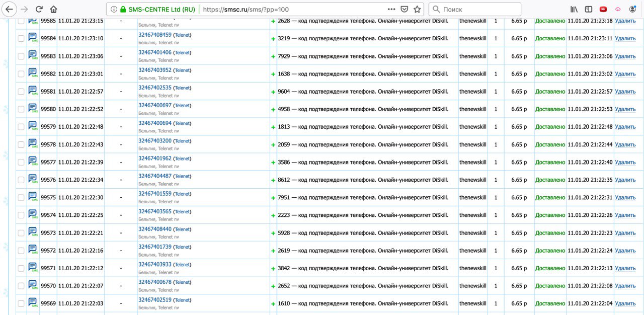Expand message with code 7929 via green plus
Viewport: 644px width, 315px height.
point(273,56)
